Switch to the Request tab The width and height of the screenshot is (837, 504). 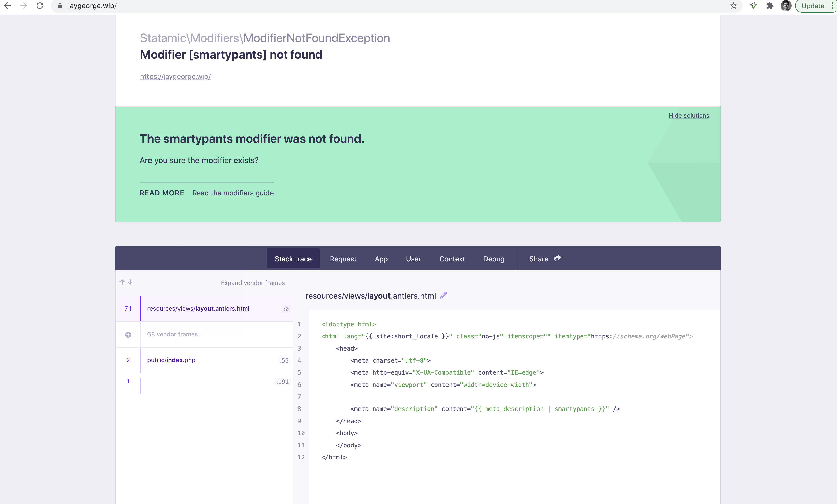tap(343, 259)
